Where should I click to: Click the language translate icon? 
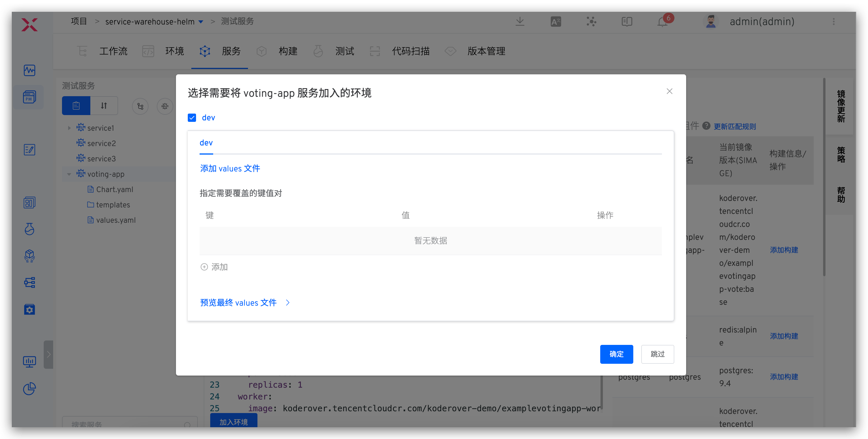(x=556, y=22)
